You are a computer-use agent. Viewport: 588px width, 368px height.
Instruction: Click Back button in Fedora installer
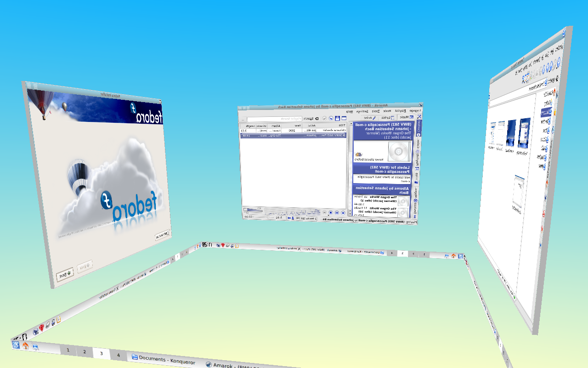85,266
